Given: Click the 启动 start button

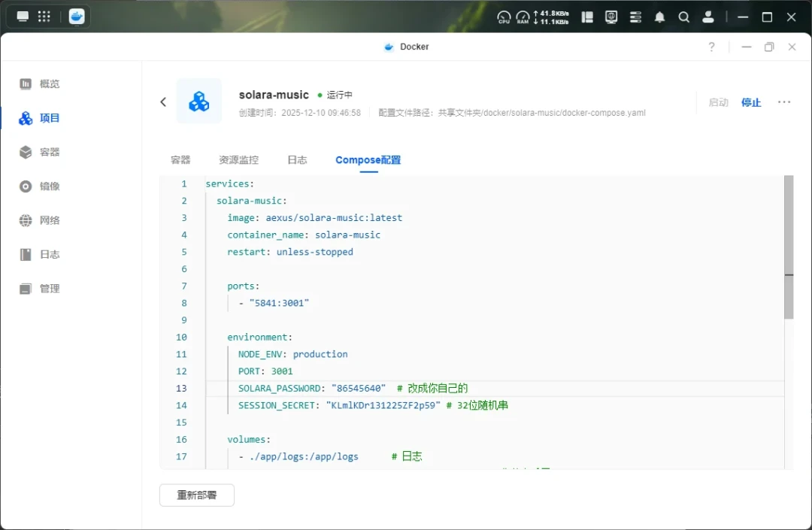Looking at the screenshot, I should click(719, 102).
